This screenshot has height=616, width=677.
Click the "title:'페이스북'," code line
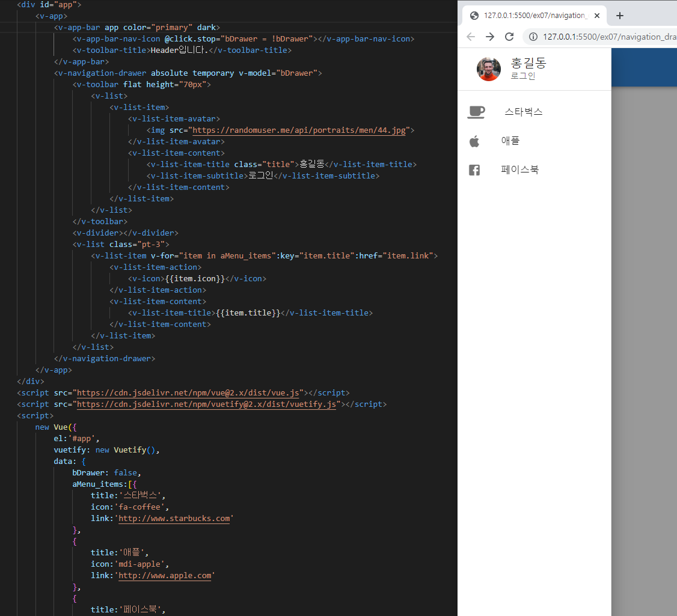coord(128,610)
